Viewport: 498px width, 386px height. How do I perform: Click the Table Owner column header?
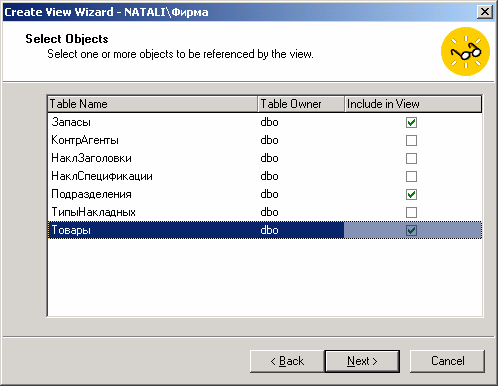pyautogui.click(x=301, y=104)
